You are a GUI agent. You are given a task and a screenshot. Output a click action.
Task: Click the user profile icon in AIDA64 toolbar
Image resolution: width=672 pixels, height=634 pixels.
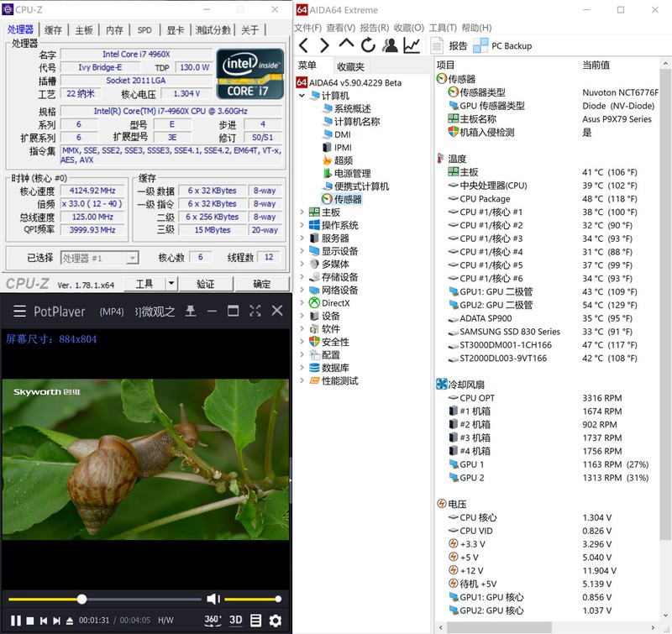[x=390, y=45]
